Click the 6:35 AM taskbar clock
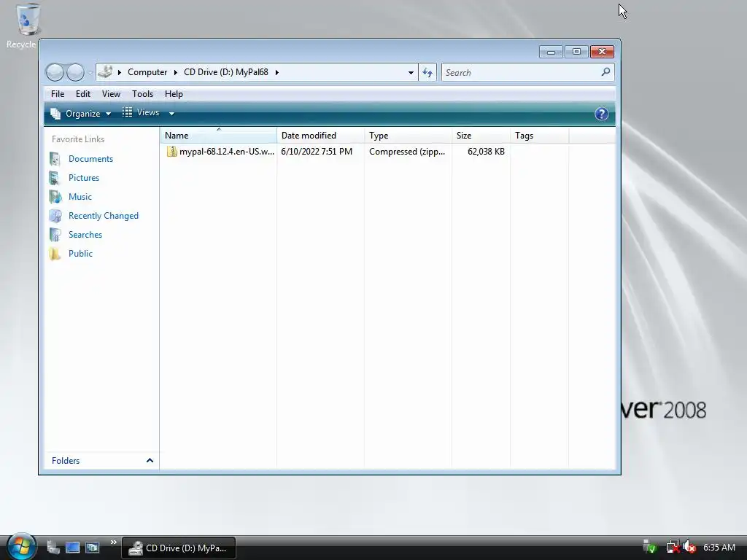 tap(719, 547)
